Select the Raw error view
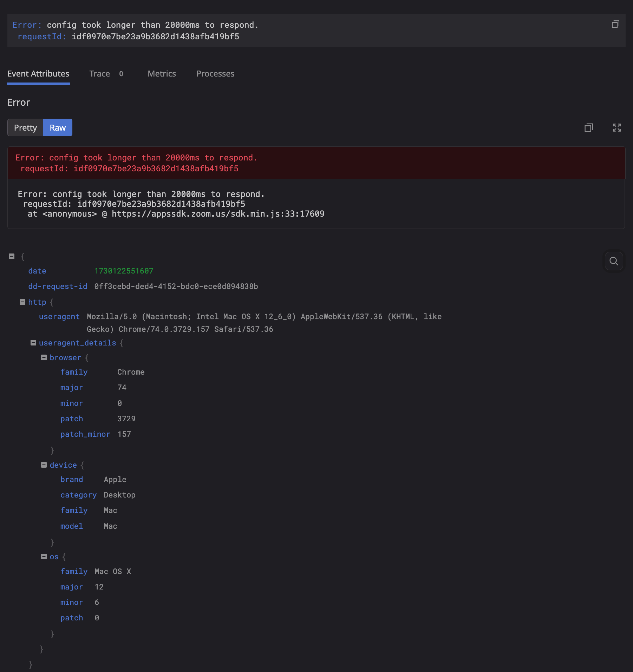Image resolution: width=633 pixels, height=672 pixels. tap(58, 127)
